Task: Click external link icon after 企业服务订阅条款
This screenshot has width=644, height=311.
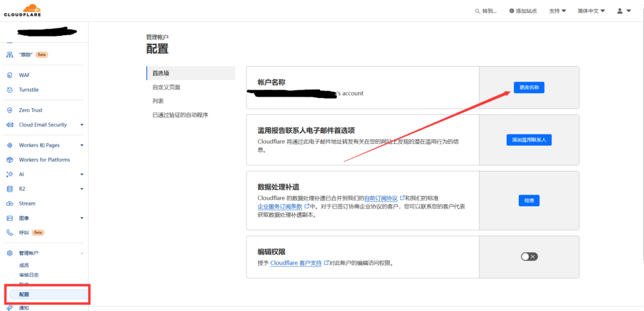Action: coord(306,206)
